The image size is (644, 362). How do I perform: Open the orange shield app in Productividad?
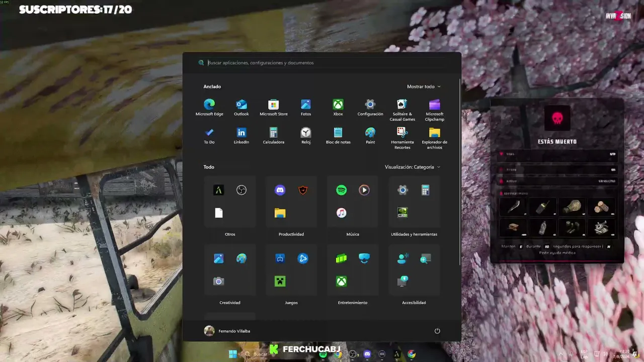[x=303, y=190]
